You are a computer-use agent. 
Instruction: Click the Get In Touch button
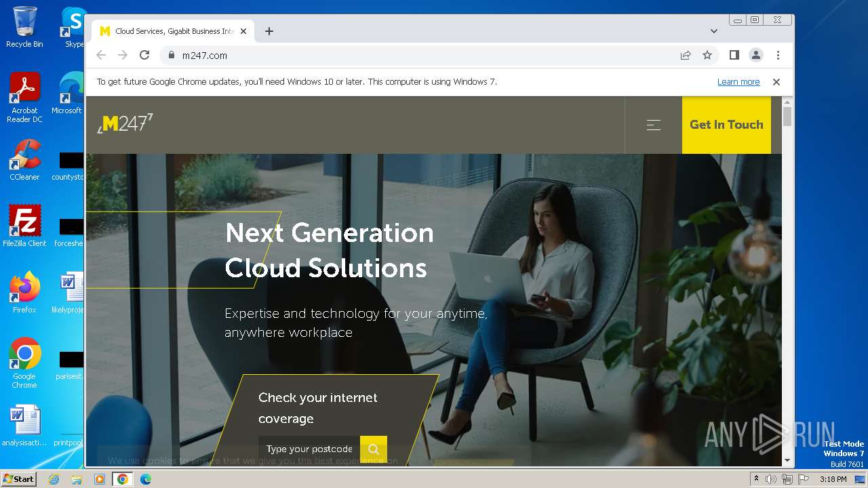(x=726, y=125)
